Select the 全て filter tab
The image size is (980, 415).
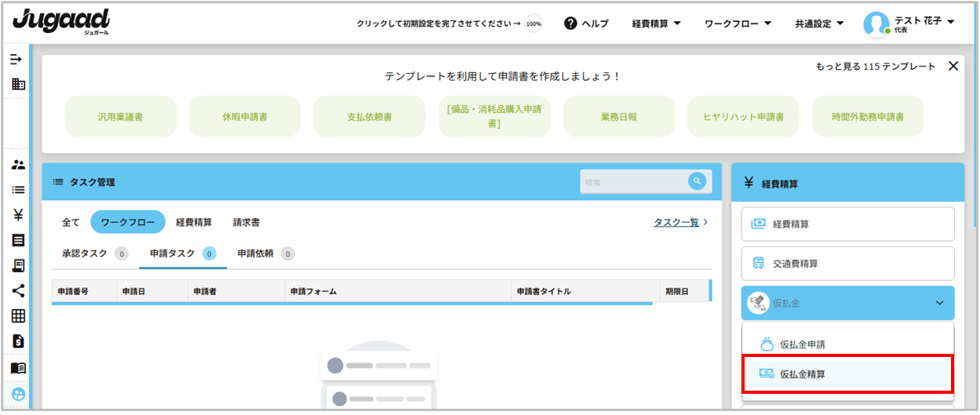[71, 222]
